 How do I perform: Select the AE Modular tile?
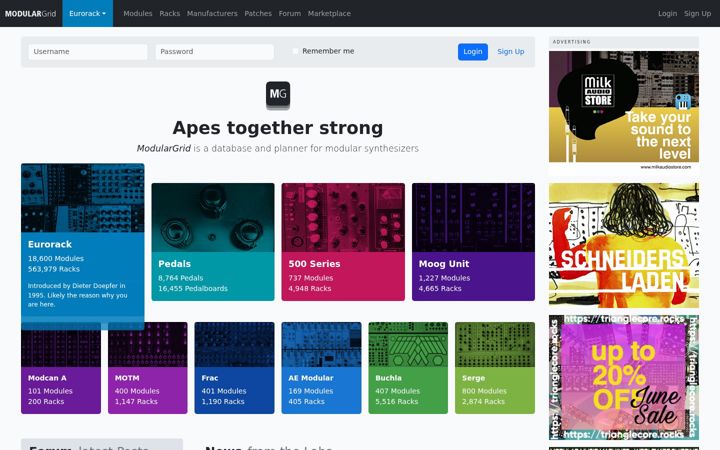pos(321,368)
